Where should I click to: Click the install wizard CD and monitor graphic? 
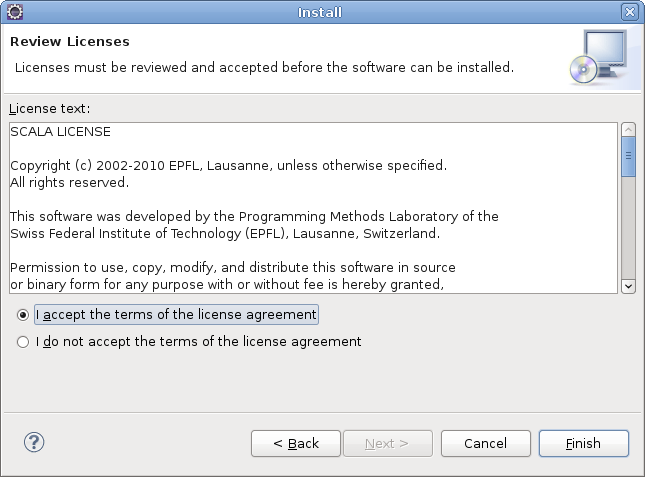(599, 57)
